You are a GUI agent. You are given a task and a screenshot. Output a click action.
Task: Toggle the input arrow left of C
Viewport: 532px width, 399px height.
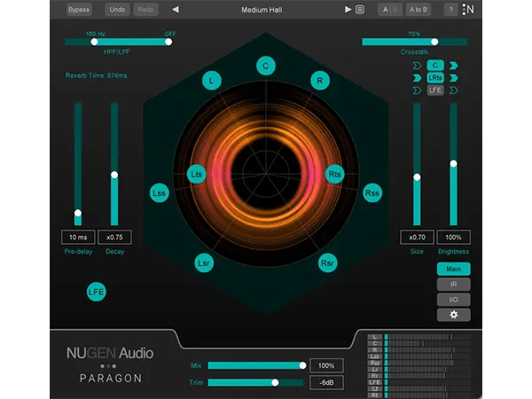[417, 66]
